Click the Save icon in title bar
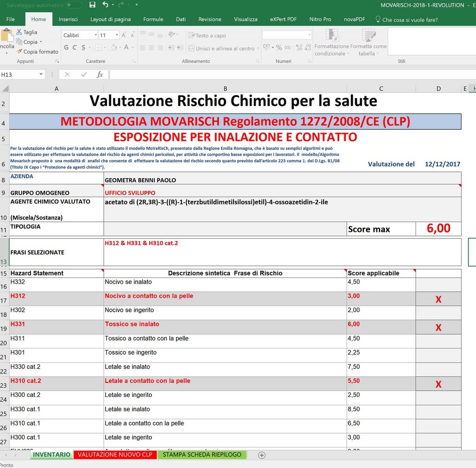 click(93, 5)
